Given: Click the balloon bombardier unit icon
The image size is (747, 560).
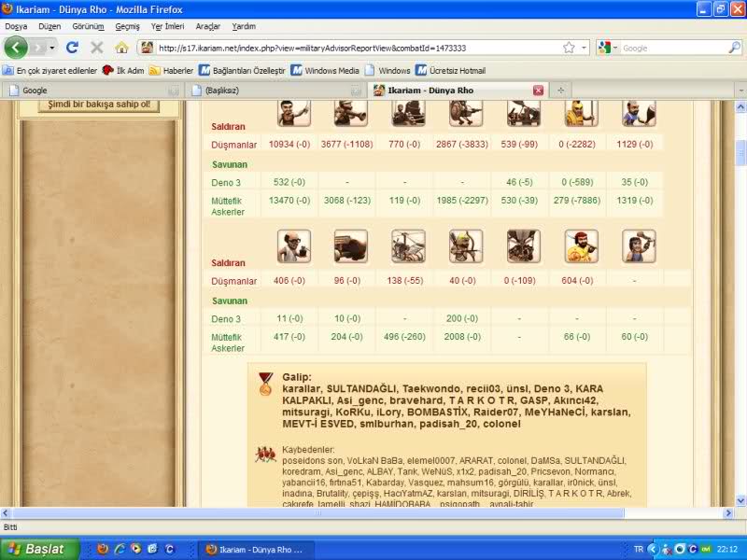Looking at the screenshot, I should click(x=524, y=246).
